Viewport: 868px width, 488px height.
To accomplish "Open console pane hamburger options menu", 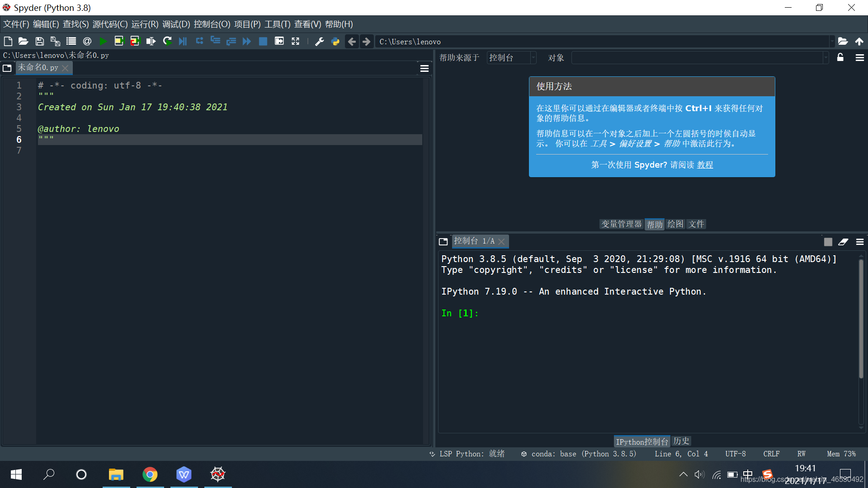I will pos(860,242).
